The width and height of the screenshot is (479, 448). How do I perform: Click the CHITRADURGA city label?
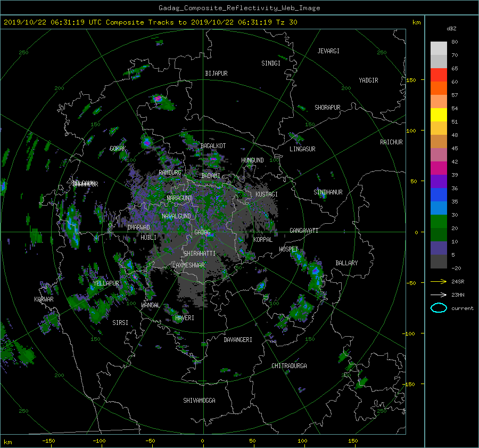(290, 366)
